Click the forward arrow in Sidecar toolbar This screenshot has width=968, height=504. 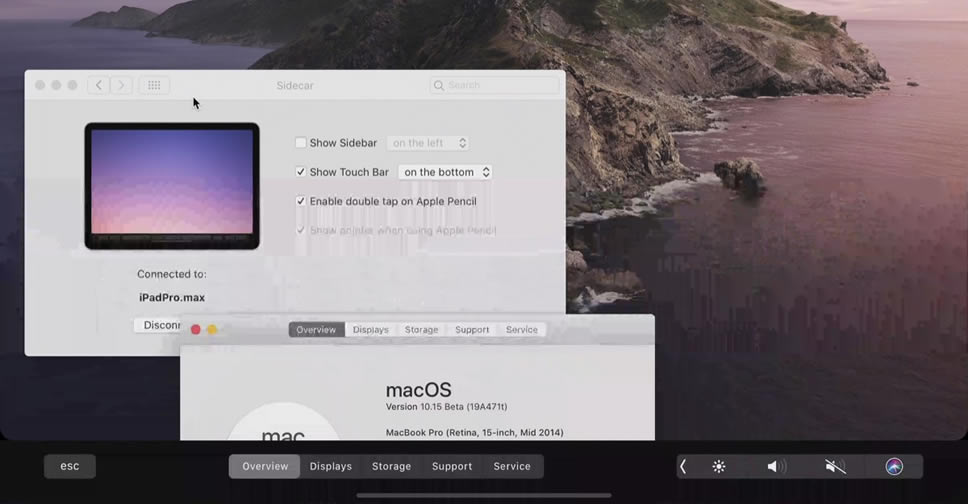[x=121, y=86]
